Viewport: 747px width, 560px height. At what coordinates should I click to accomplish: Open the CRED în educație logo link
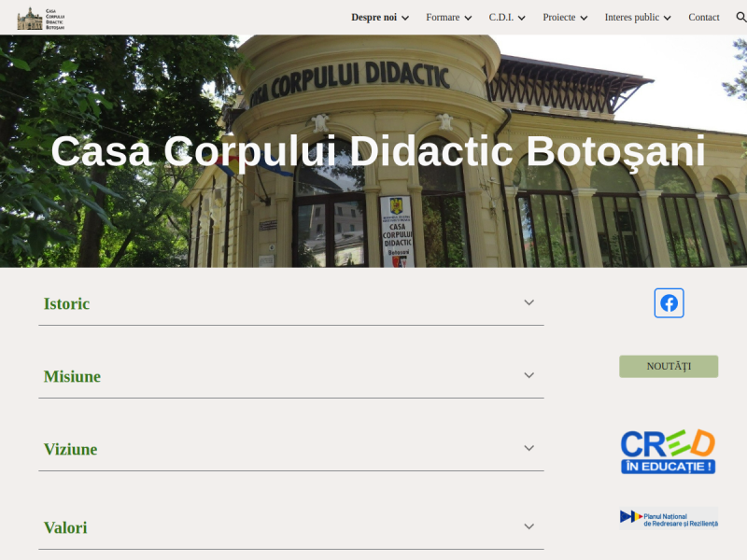[669, 450]
